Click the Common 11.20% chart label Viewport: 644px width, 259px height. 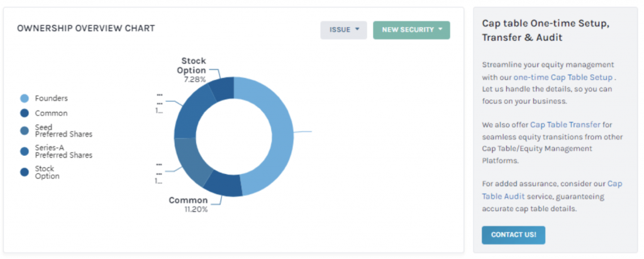188,204
